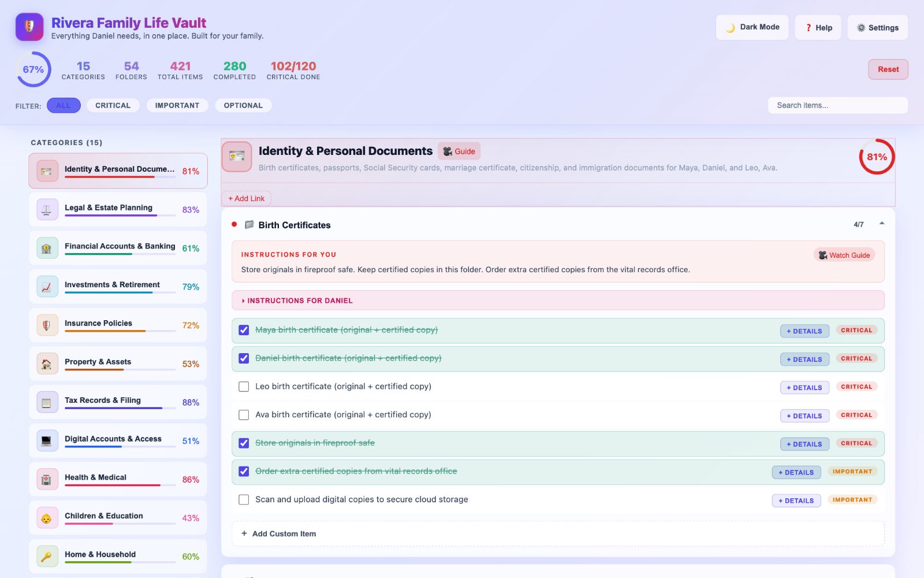Click the Health & Medical hospital icon

pos(47,479)
